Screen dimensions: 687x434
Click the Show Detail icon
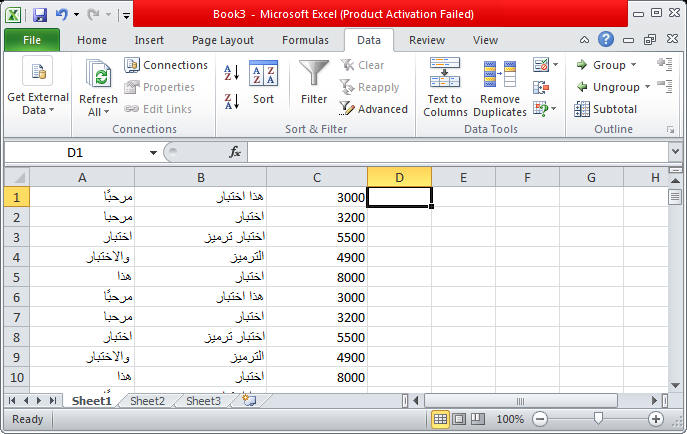tap(665, 65)
